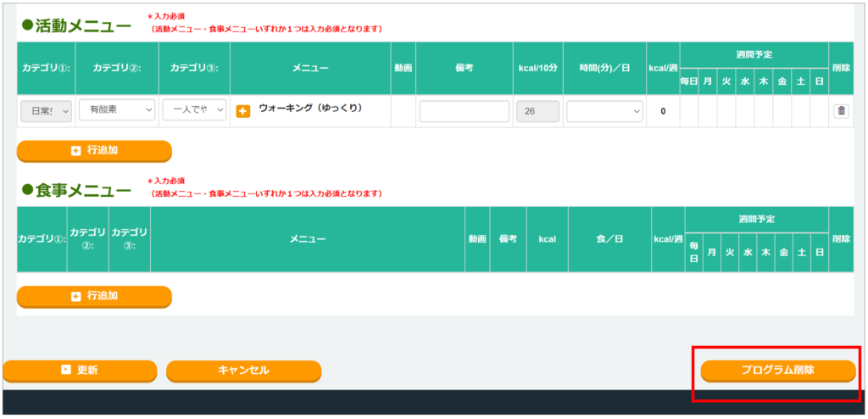Toggle the 金 schedule cell for walking
868x419 pixels.
782,111
